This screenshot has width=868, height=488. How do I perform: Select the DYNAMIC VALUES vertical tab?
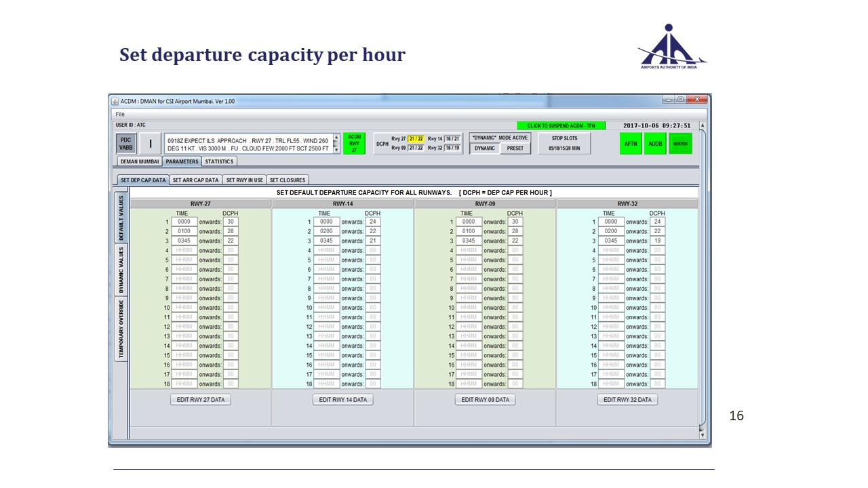click(x=121, y=270)
